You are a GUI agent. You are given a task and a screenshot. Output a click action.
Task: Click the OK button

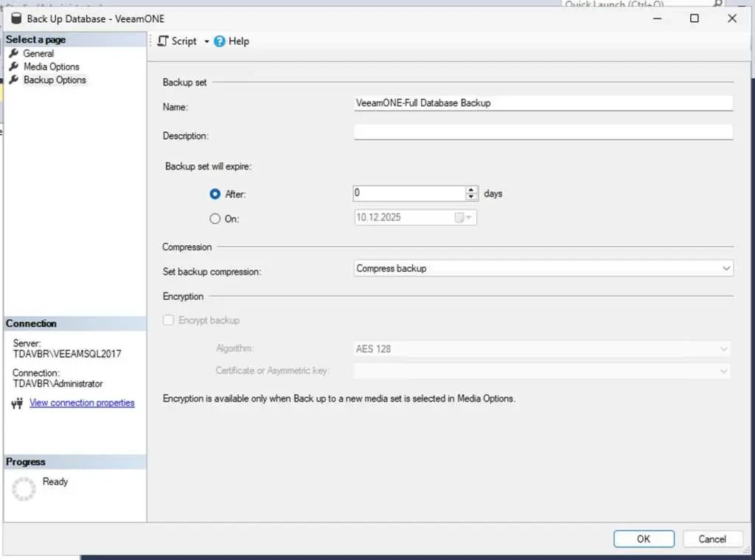click(644, 539)
